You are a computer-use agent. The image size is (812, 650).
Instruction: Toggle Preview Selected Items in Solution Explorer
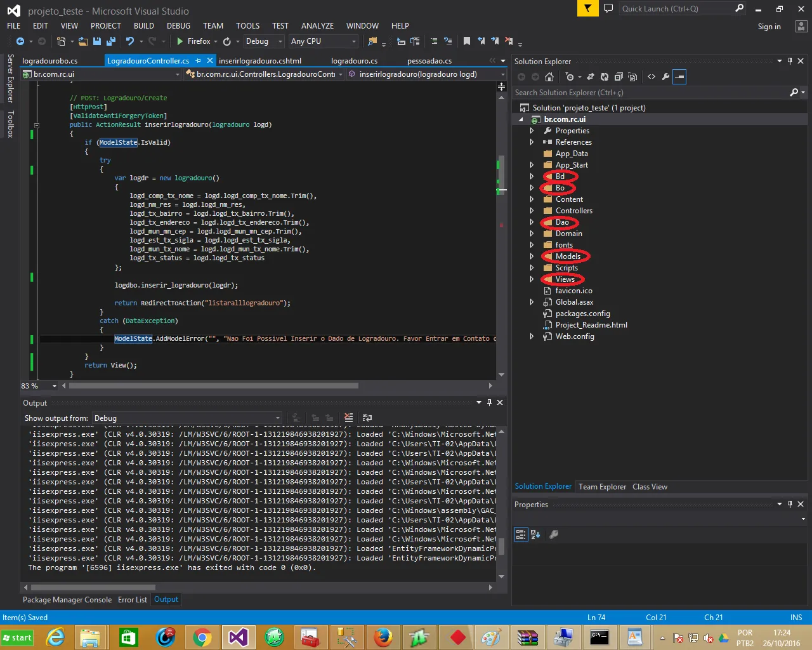(679, 77)
